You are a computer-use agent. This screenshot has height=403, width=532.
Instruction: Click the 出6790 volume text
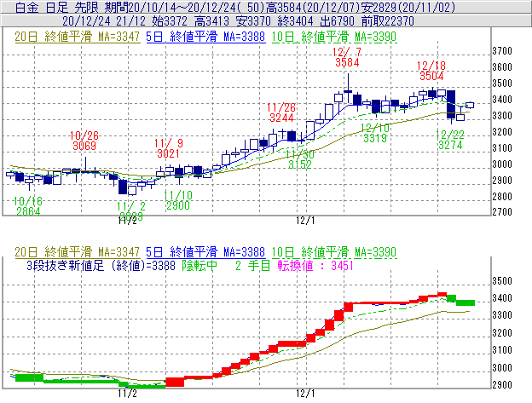[338, 21]
